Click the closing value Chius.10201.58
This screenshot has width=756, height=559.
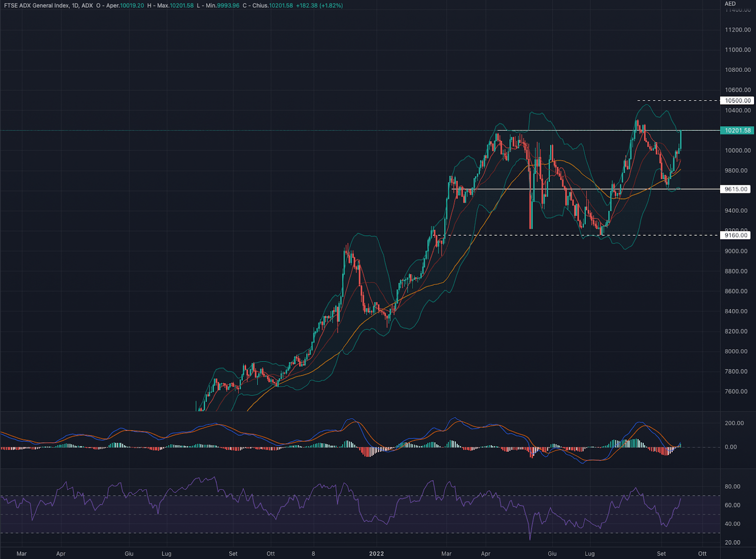(273, 5)
